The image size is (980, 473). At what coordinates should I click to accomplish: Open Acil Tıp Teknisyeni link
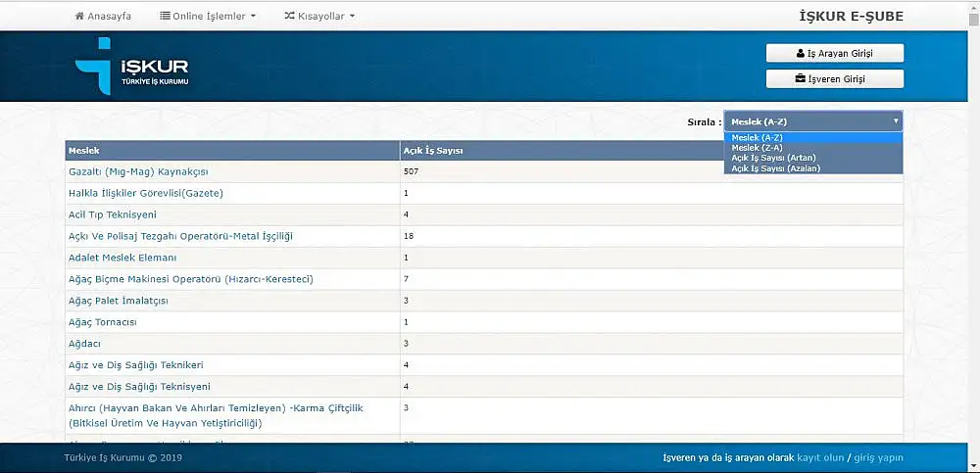click(x=113, y=214)
